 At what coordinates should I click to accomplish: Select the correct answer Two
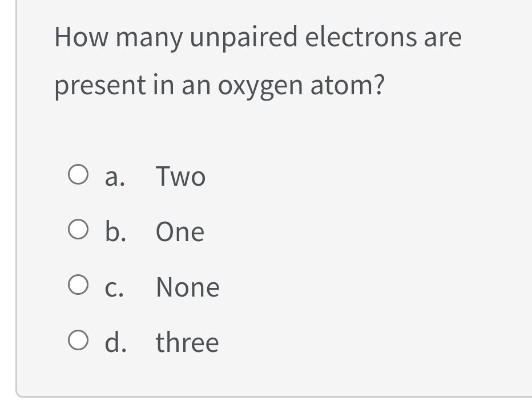(x=181, y=176)
